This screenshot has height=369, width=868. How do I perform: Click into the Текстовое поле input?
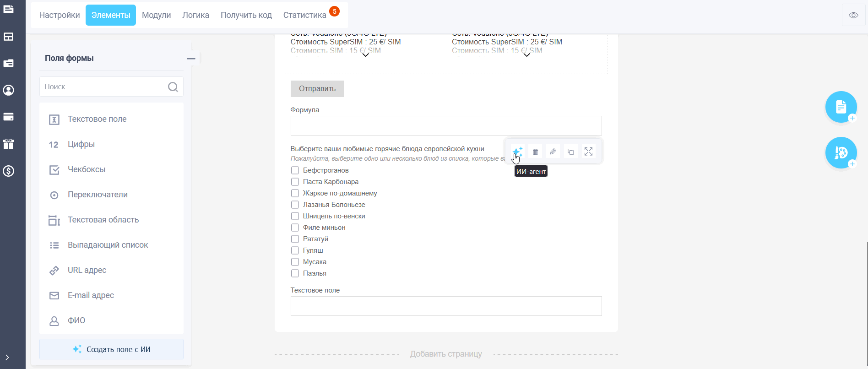(x=446, y=306)
